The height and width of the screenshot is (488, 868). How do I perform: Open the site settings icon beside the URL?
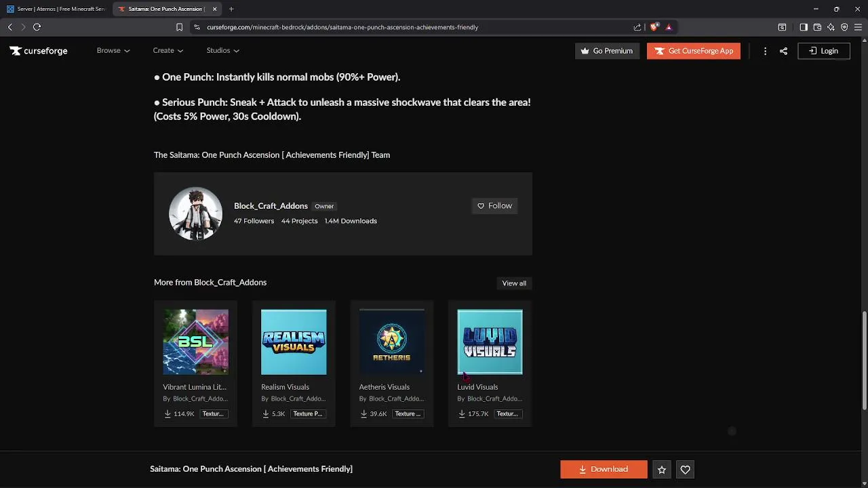(x=197, y=27)
